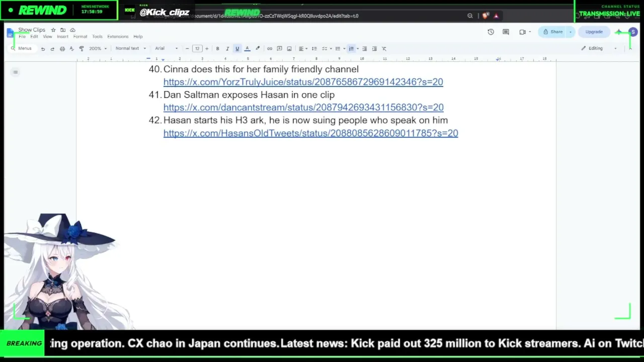Click the browser zoom magnifier icon
Image resolution: width=644 pixels, height=362 pixels.
coord(470,16)
